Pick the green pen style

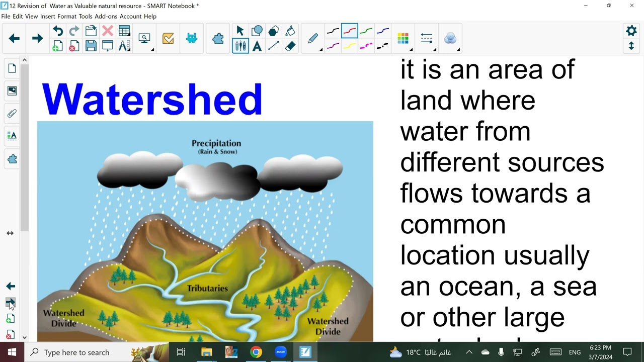click(x=366, y=31)
